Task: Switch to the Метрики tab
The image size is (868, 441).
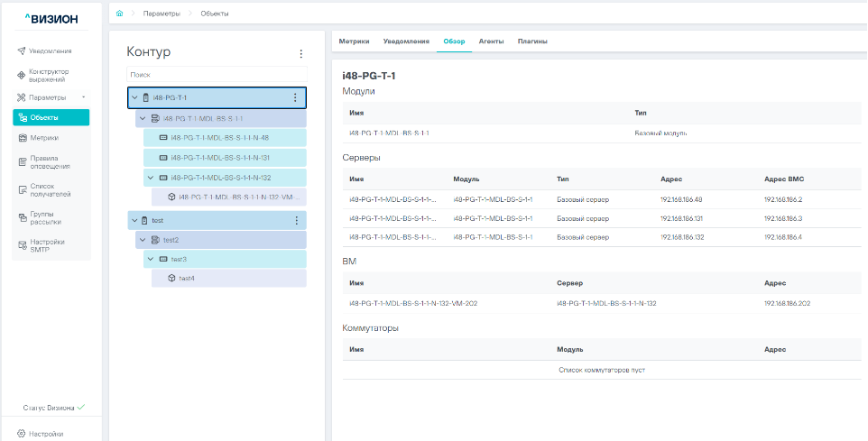Action: tap(354, 41)
